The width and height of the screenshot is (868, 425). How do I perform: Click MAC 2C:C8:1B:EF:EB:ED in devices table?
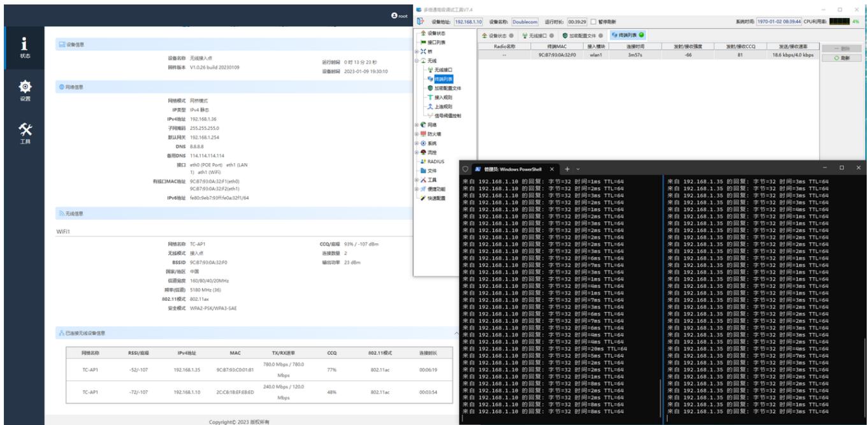click(235, 391)
